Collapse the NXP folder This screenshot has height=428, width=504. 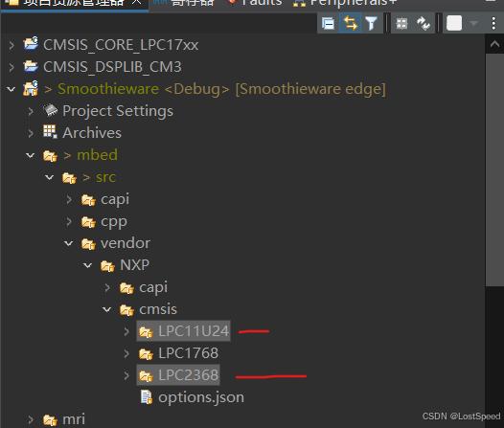pyautogui.click(x=88, y=265)
